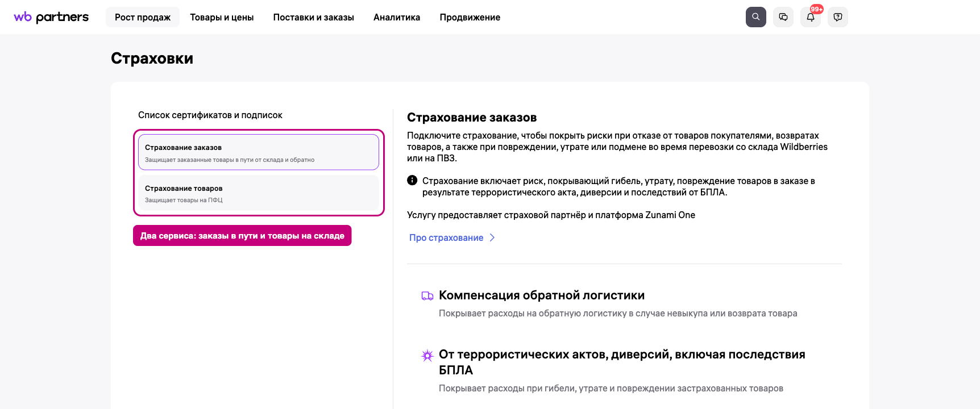980x409 pixels.
Task: Open the Продвижение menu
Action: click(470, 17)
